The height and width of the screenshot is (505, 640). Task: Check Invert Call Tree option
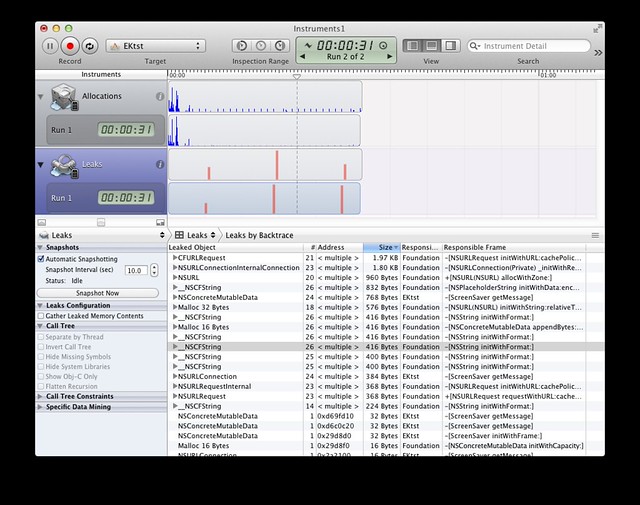(41, 347)
